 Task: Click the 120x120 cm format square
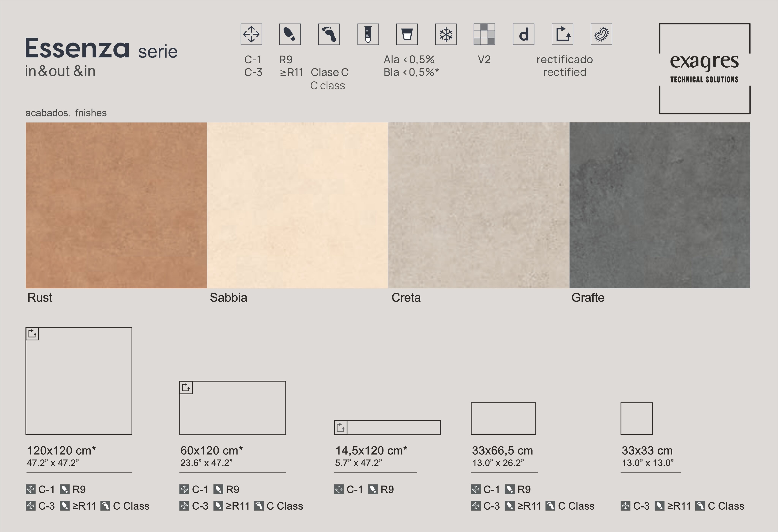[79, 381]
